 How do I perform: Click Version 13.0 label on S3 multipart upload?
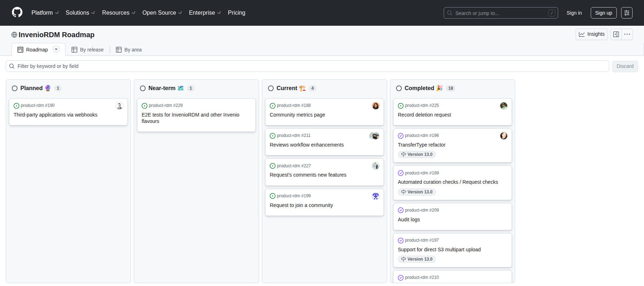(417, 259)
